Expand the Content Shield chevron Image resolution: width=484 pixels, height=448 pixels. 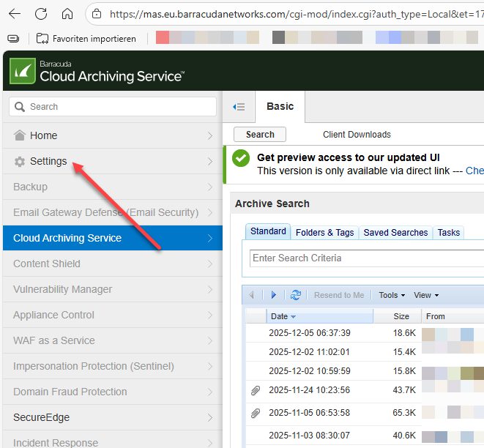pyautogui.click(x=210, y=264)
